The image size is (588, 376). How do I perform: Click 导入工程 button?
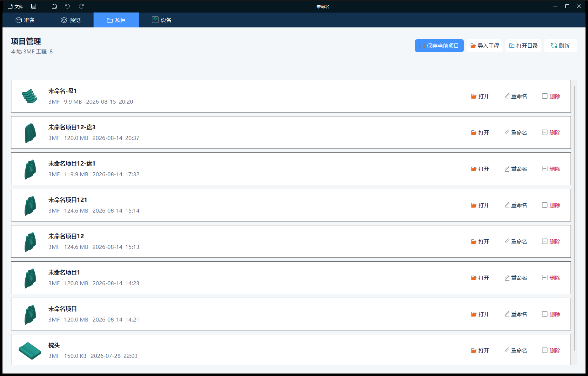[x=484, y=46]
